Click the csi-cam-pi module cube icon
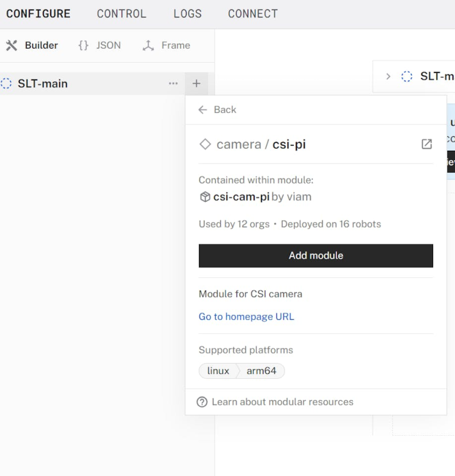The width and height of the screenshot is (455, 476). [205, 197]
